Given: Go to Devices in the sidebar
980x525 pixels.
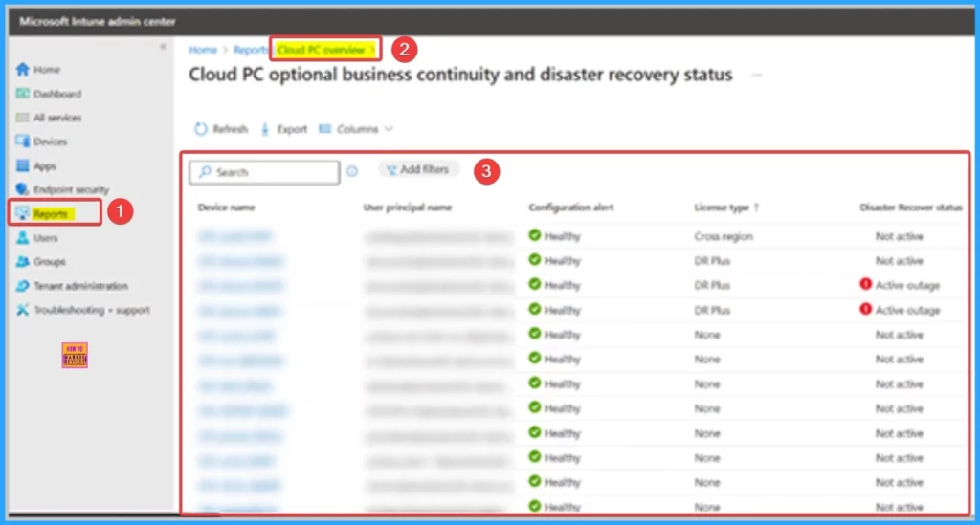Looking at the screenshot, I should pos(41,142).
